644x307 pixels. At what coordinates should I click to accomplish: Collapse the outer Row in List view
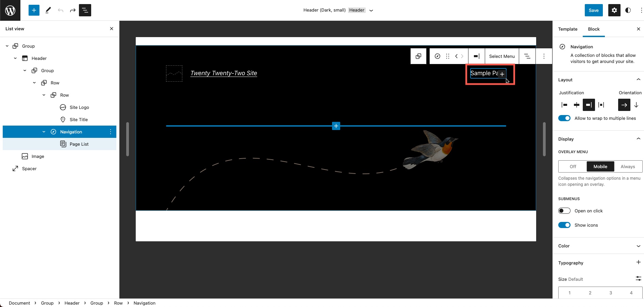[x=34, y=83]
